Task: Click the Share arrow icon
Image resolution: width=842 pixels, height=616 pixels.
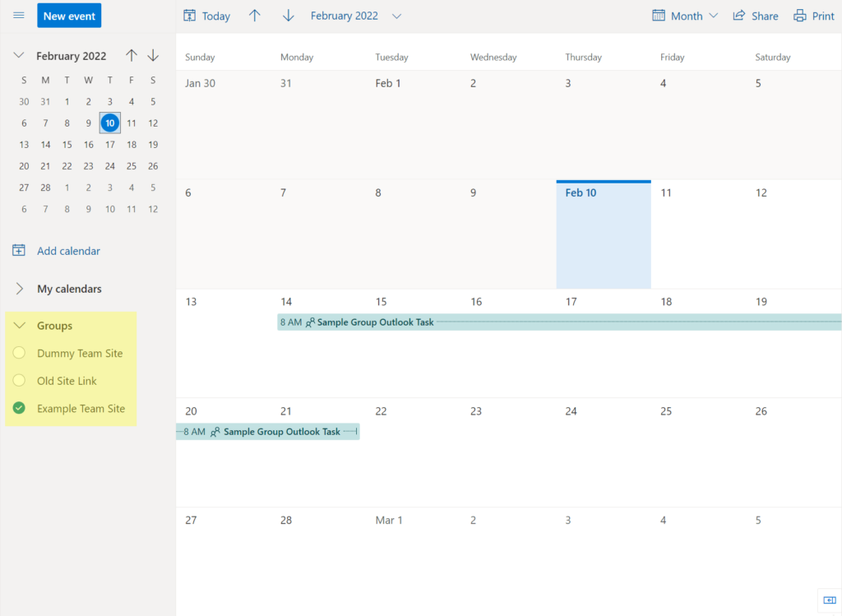Action: point(739,16)
